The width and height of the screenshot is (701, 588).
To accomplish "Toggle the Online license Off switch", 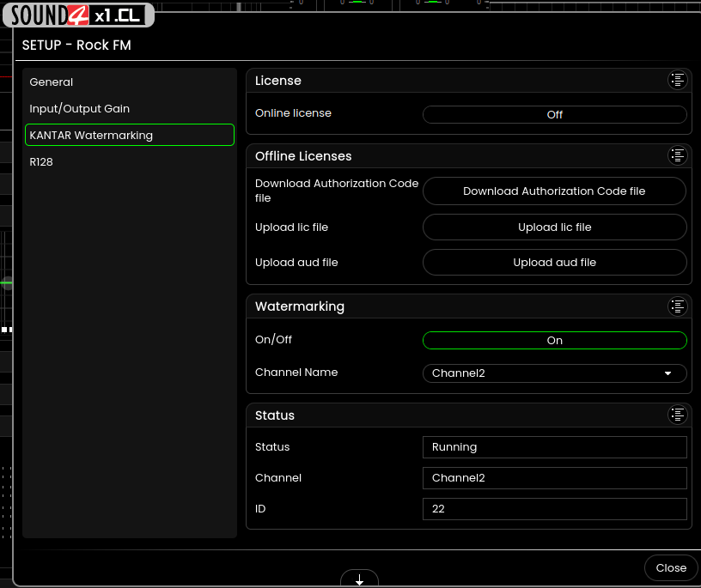I will point(554,114).
